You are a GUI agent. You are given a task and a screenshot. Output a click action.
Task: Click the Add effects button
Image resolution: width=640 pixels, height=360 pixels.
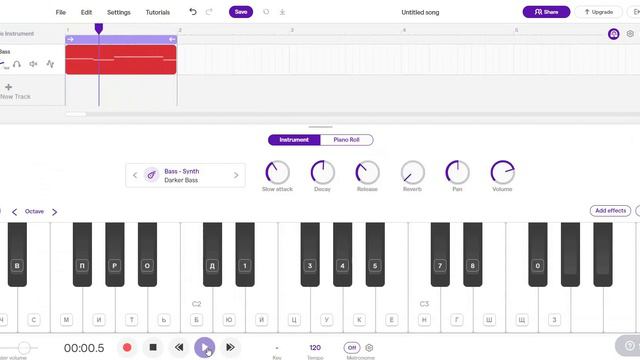click(x=610, y=211)
